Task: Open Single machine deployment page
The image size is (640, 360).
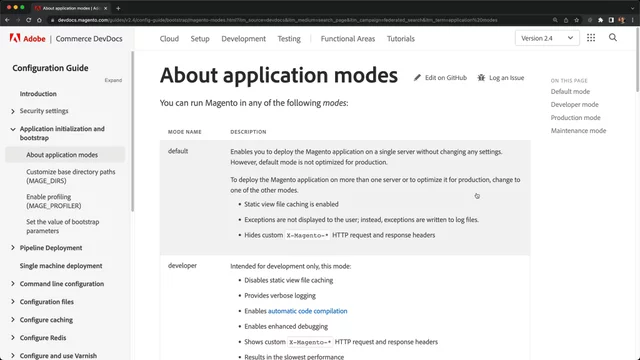Action: tap(61, 266)
